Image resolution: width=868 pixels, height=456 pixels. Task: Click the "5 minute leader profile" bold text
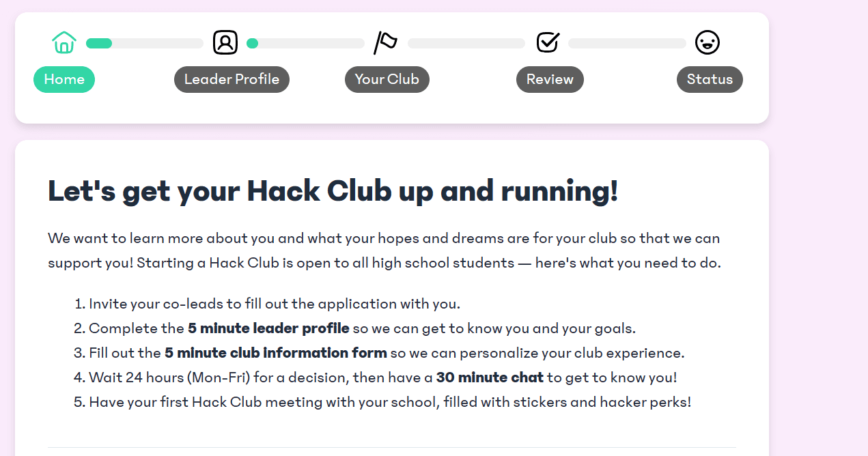(268, 328)
